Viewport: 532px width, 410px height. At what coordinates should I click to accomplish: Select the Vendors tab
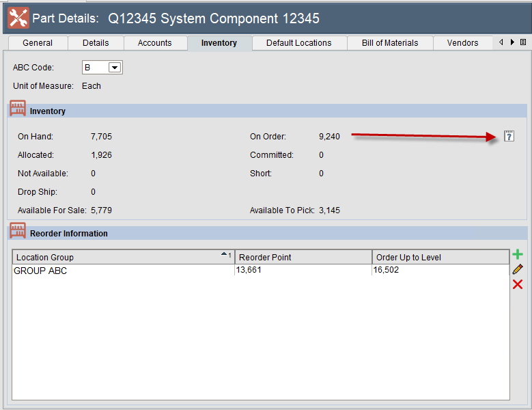(x=462, y=43)
